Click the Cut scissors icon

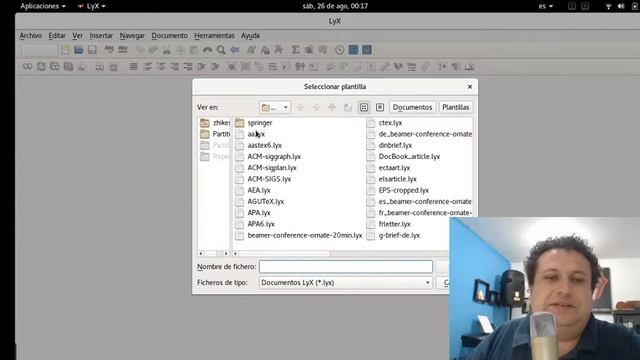click(x=167, y=50)
